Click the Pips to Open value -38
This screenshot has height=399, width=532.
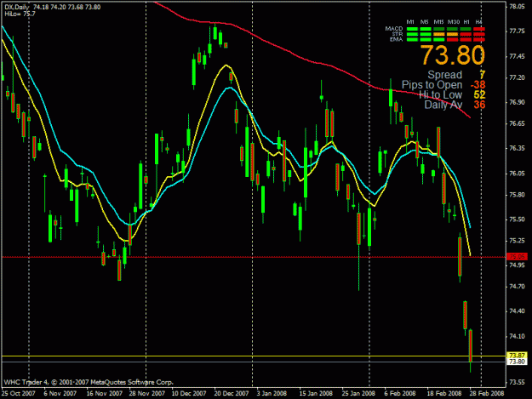click(x=478, y=85)
